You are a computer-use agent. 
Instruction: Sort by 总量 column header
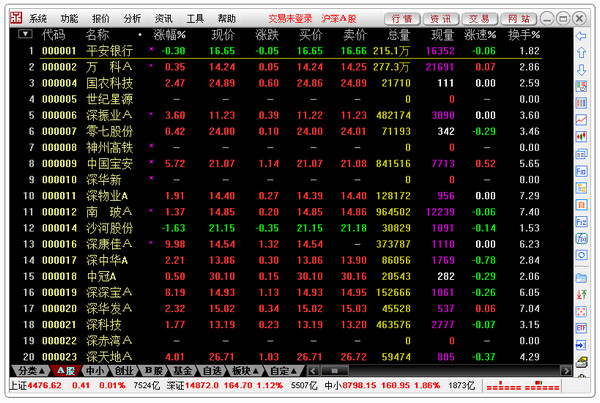(x=399, y=35)
